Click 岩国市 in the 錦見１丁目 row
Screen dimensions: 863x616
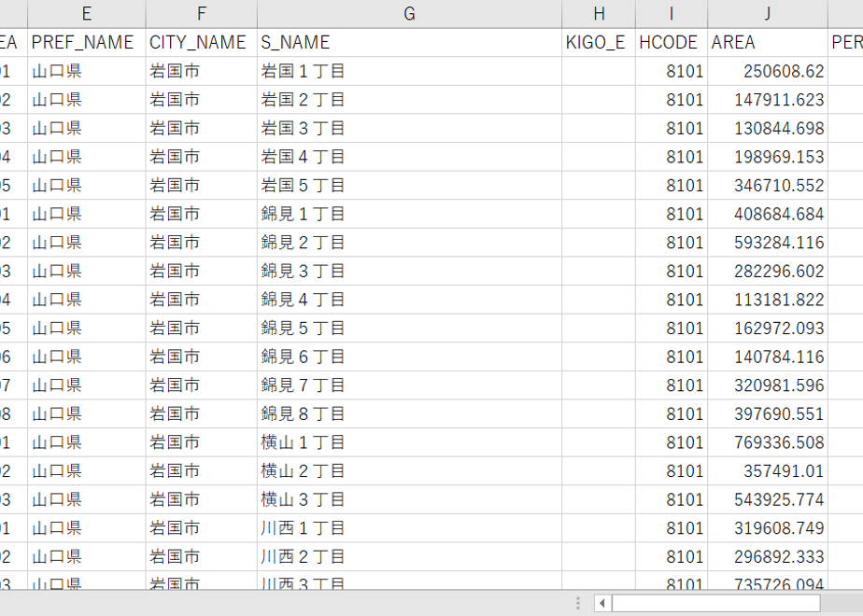point(202,214)
